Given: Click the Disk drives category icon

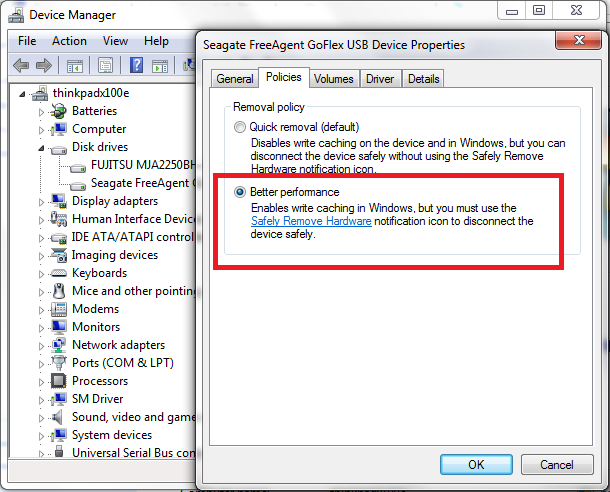Looking at the screenshot, I should coord(59,149).
